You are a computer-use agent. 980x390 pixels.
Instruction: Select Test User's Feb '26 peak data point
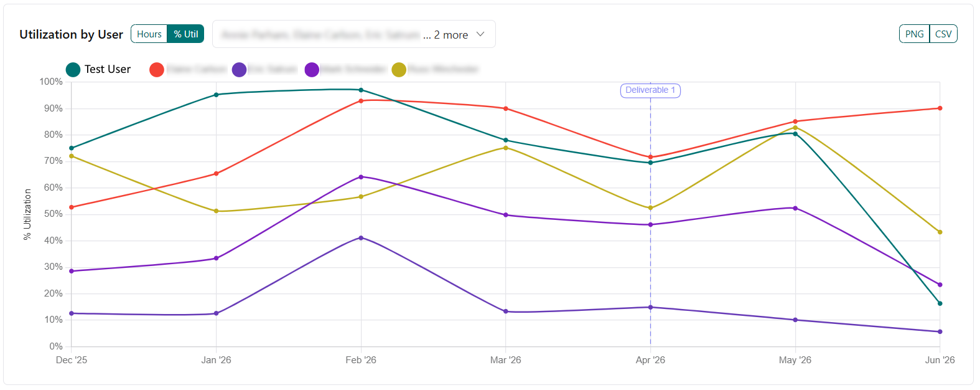tap(361, 90)
